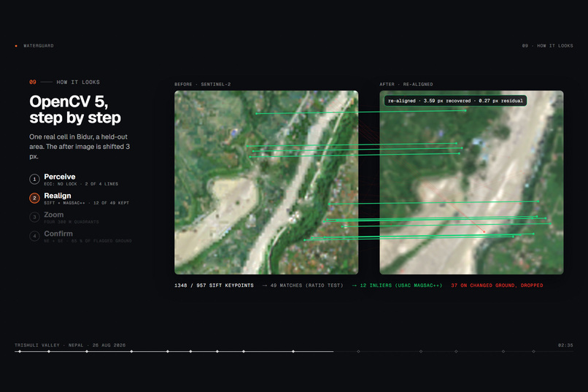Click 'SIFT + MAGSAC++ · 12 OF 49 KEPT'
This screenshot has height=392, width=588.
87,203
